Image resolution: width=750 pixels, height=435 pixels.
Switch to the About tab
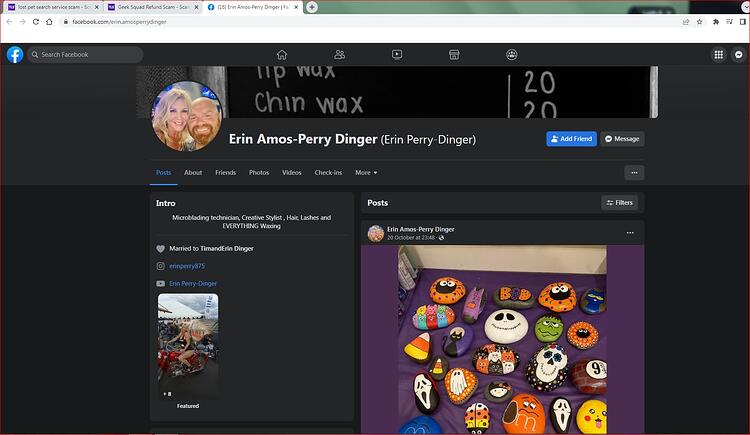click(193, 173)
